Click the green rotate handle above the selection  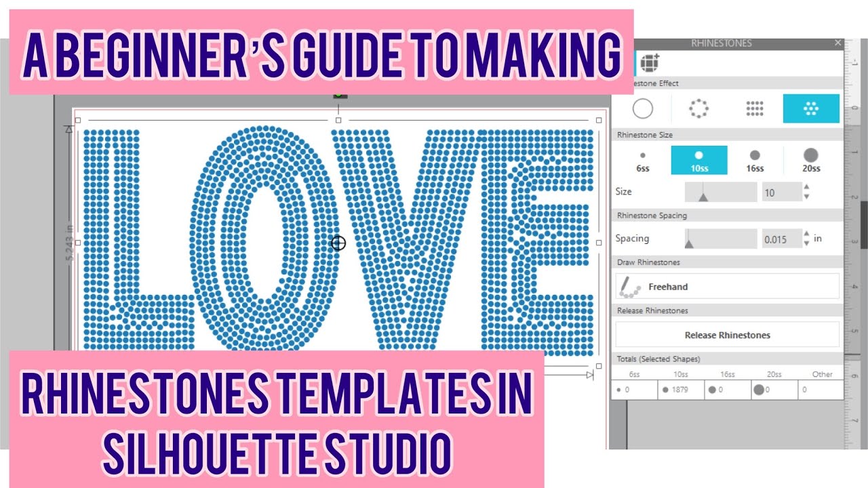(x=338, y=96)
